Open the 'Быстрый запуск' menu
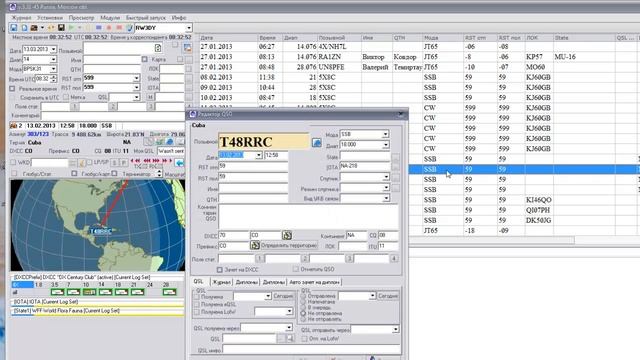 146,18
